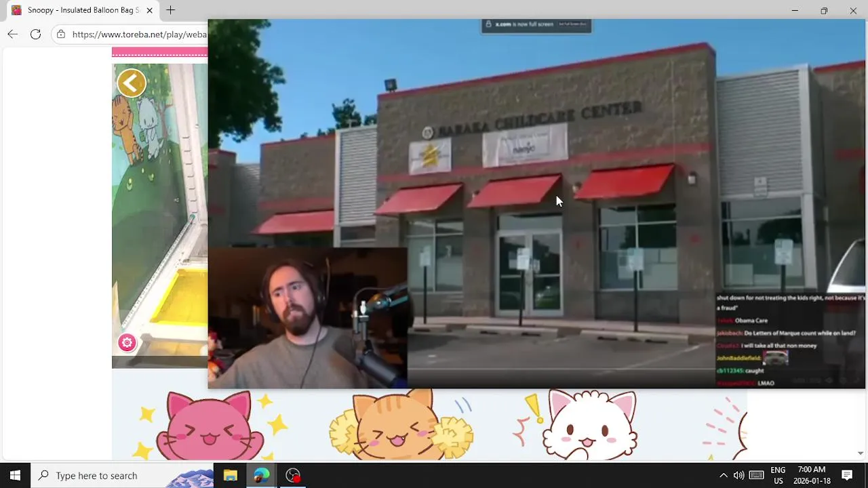Screen dimensions: 868x488
Task: Click the Baraka Childcare Center building sign
Action: (532, 120)
